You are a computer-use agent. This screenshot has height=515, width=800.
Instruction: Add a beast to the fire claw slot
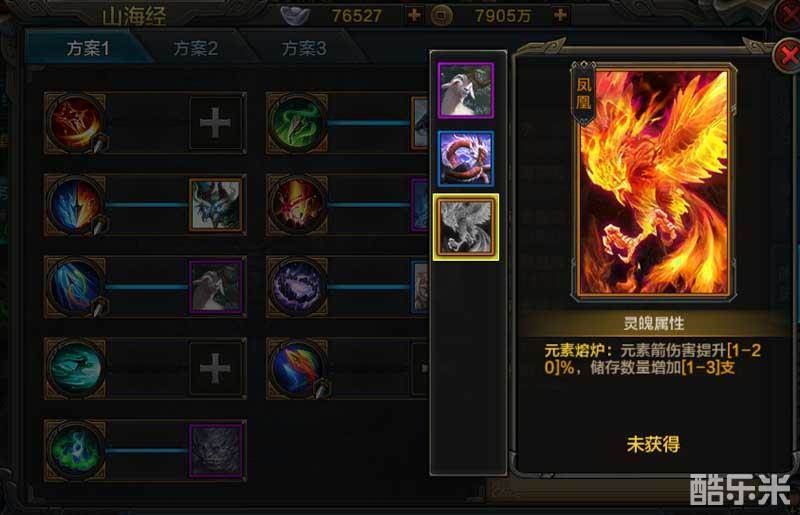pyautogui.click(x=215, y=123)
